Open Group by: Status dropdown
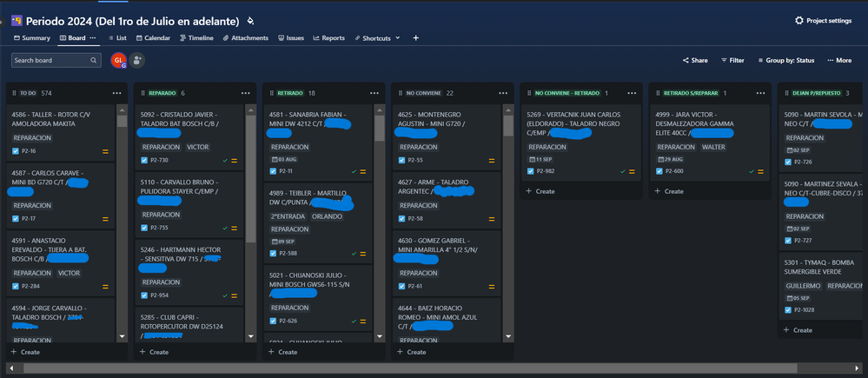Image resolution: width=868 pixels, height=378 pixels. pos(786,60)
